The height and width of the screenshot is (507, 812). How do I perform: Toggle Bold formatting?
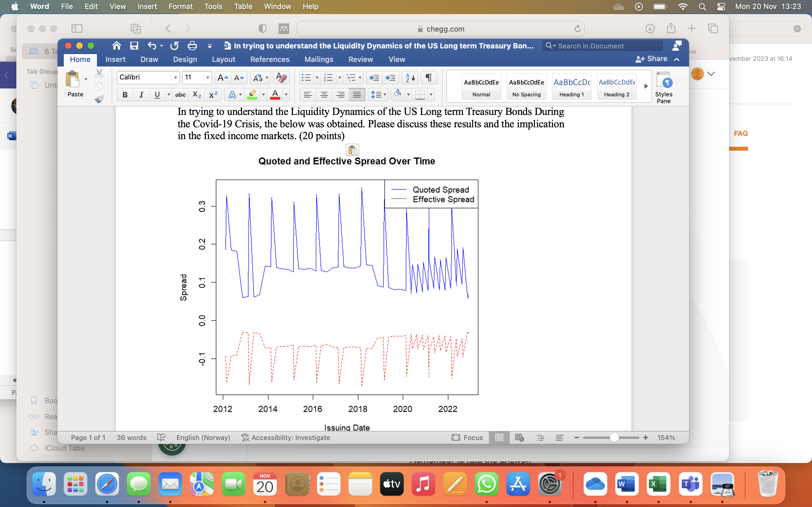(x=125, y=95)
